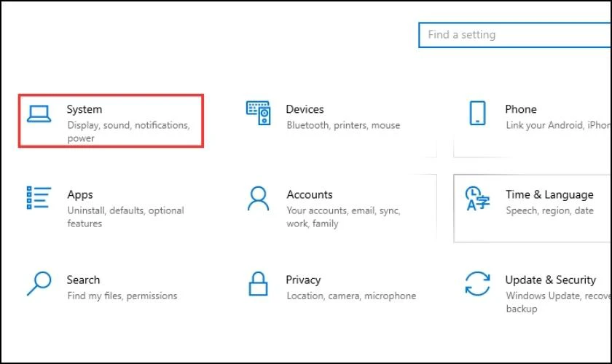This screenshot has height=364, width=612.
Task: Click the Accounts person icon
Action: [259, 198]
